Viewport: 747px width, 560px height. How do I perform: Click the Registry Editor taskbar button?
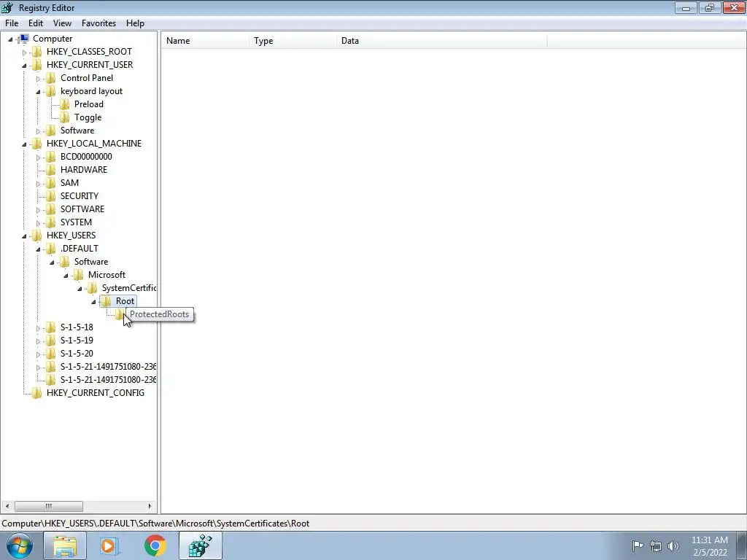click(x=201, y=545)
